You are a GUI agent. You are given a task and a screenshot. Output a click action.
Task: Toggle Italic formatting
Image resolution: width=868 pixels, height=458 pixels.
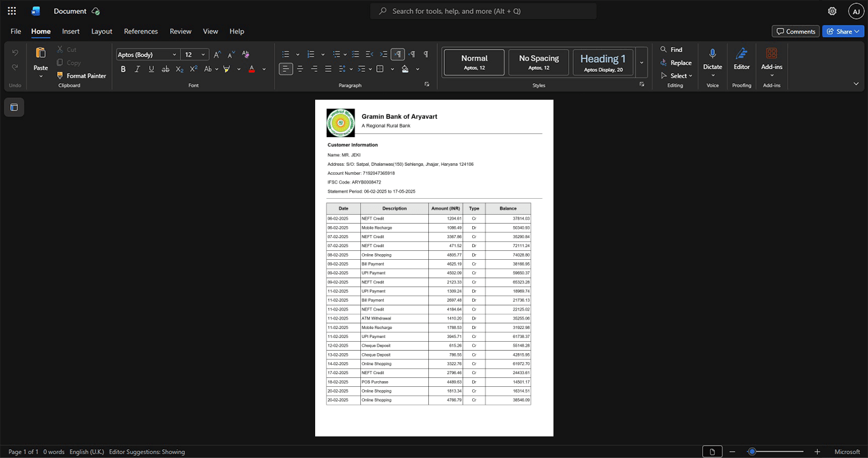coord(137,69)
